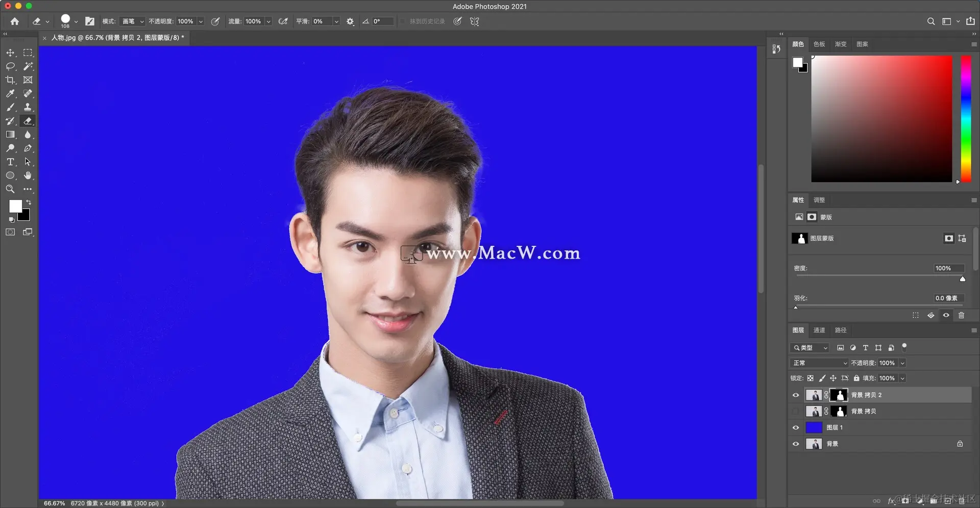Select the Eyedropper tool

(10, 93)
